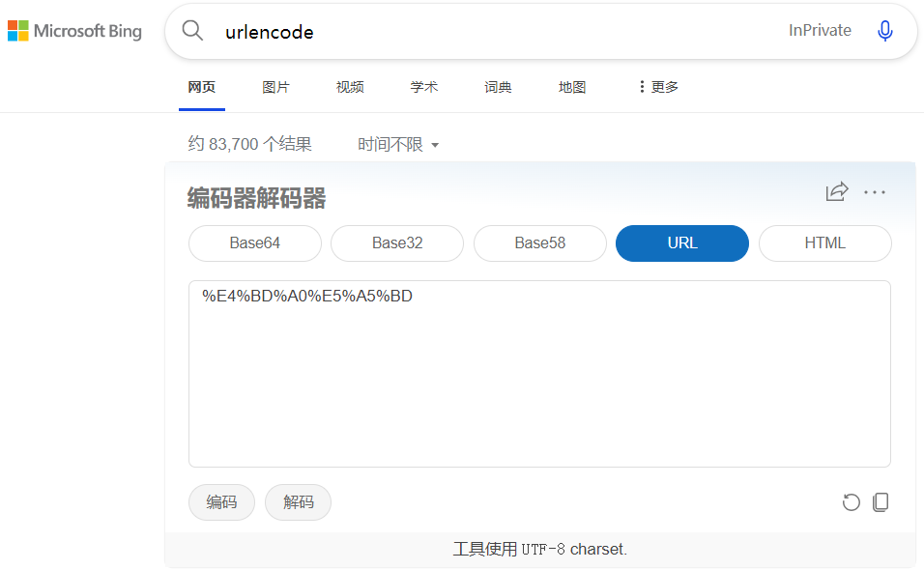The height and width of the screenshot is (570, 924).
Task: Click inside the encoder text area
Action: point(539,373)
